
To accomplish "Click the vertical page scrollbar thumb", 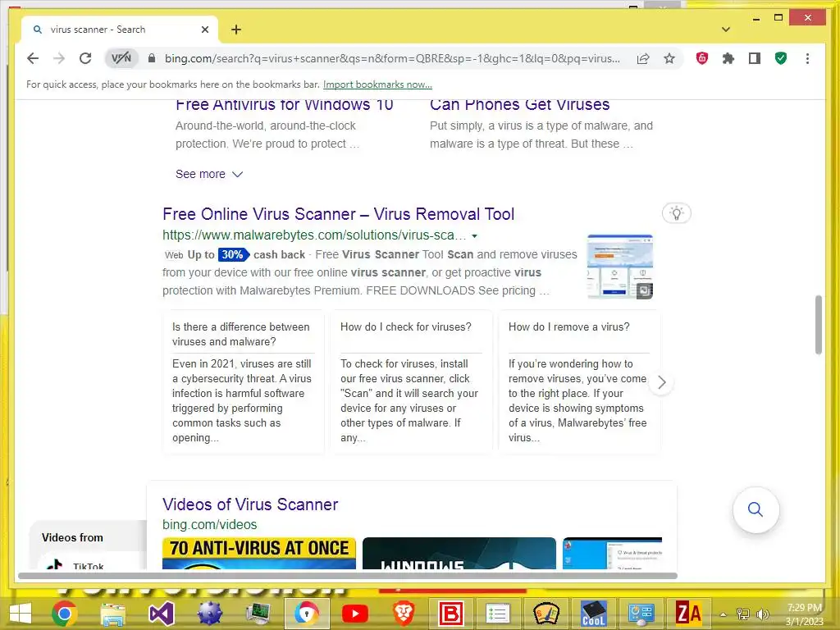I will click(x=818, y=325).
